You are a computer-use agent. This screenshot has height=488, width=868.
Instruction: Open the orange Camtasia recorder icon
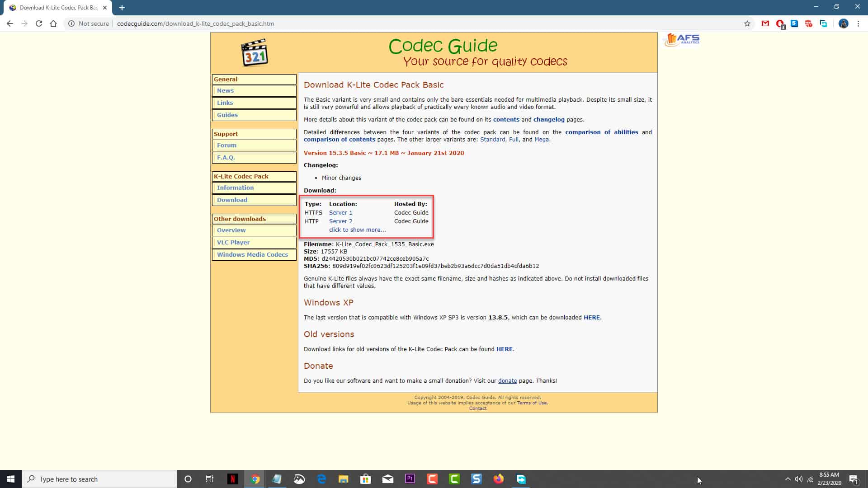click(432, 479)
